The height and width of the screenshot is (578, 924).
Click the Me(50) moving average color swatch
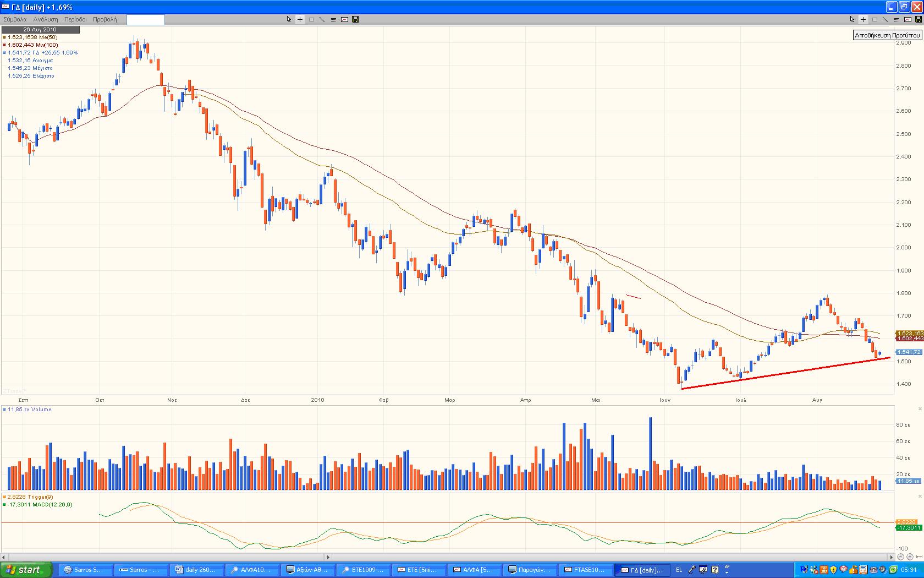[x=4, y=37]
